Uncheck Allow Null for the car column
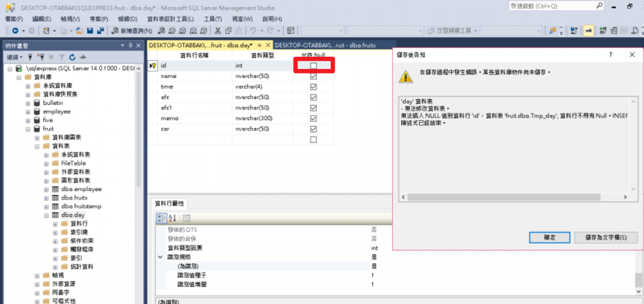 point(313,129)
